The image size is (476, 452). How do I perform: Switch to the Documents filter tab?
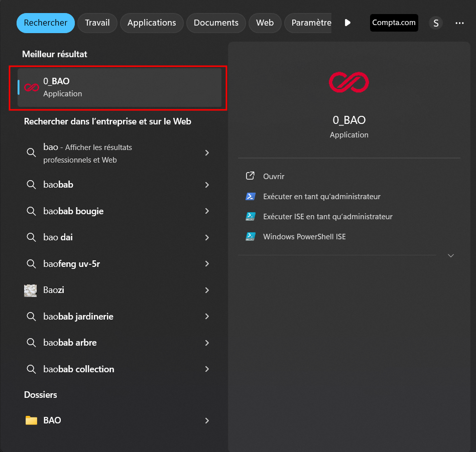click(216, 23)
